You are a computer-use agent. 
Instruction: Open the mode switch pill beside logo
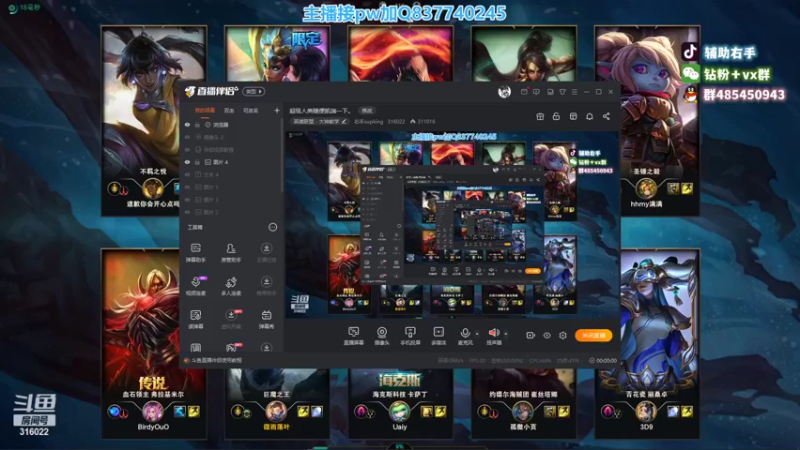click(254, 91)
